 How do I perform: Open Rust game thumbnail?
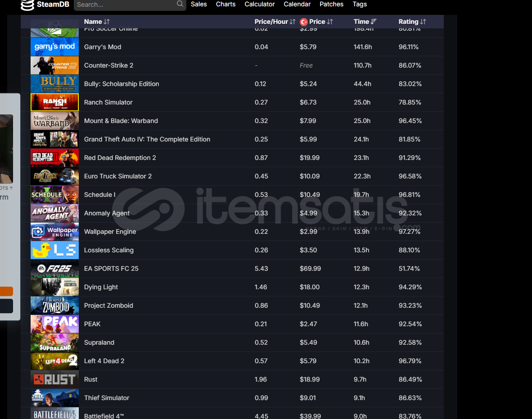(x=54, y=379)
